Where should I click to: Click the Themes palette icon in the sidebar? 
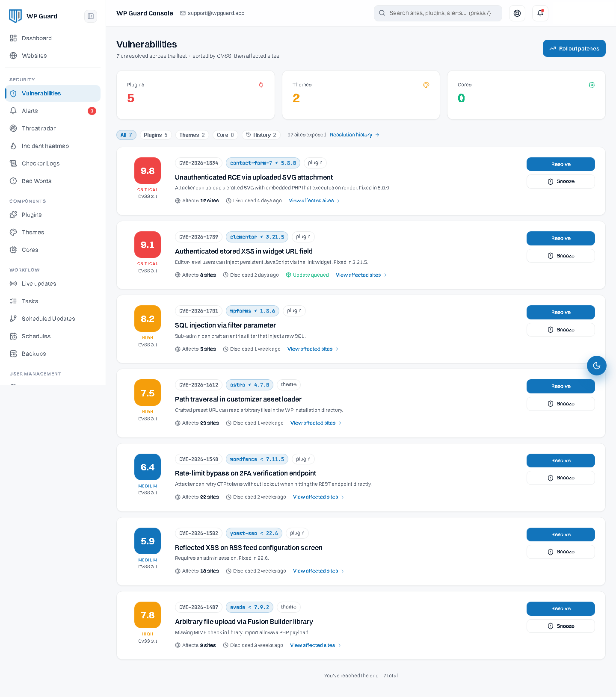pos(13,232)
